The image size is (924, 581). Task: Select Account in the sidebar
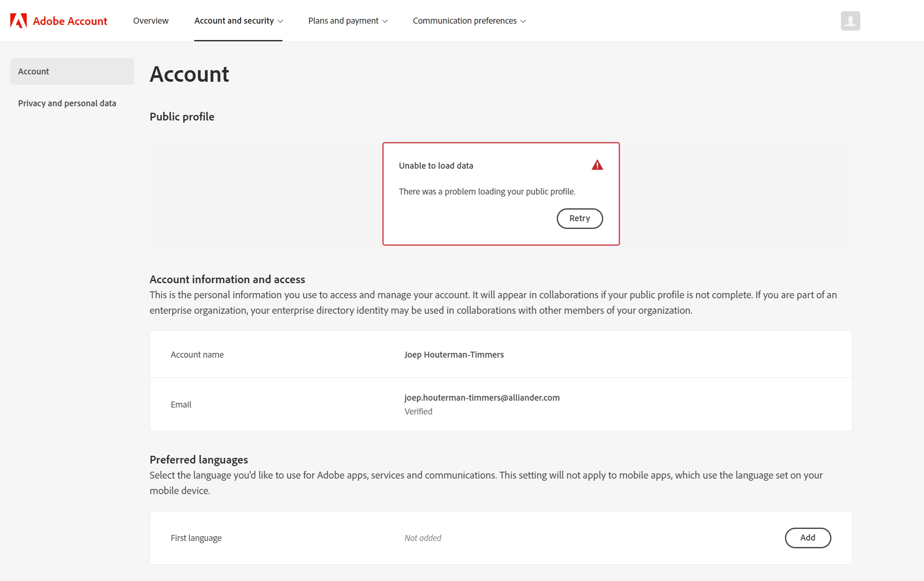(x=72, y=71)
